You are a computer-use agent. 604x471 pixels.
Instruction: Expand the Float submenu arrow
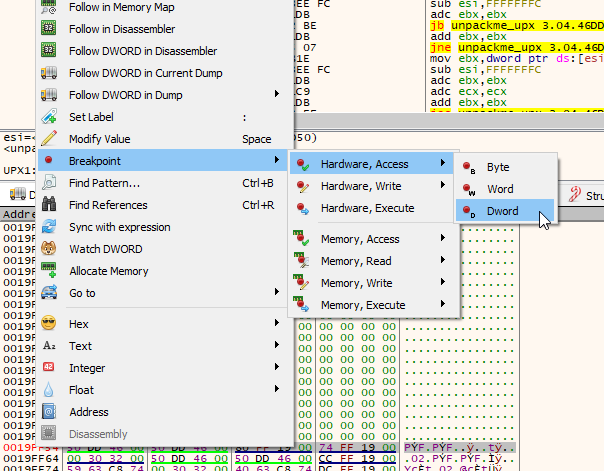tap(277, 388)
